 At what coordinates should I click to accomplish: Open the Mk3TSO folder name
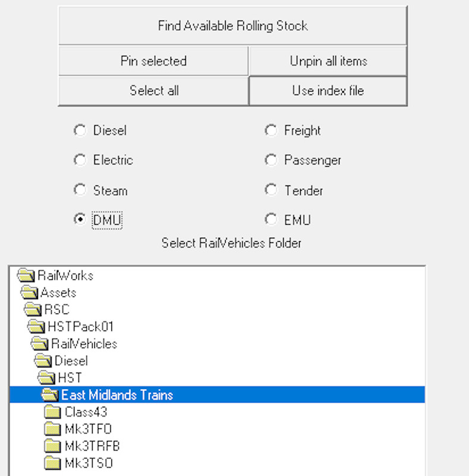pos(89,464)
